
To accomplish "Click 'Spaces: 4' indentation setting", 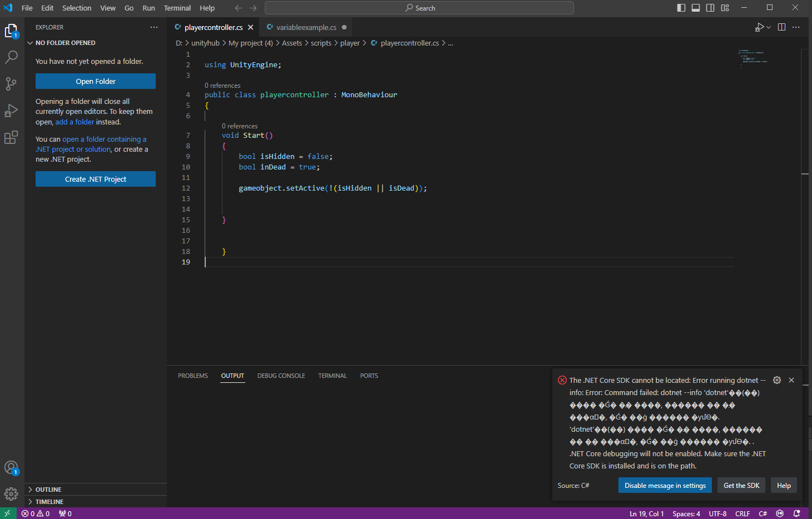I will (x=686, y=513).
